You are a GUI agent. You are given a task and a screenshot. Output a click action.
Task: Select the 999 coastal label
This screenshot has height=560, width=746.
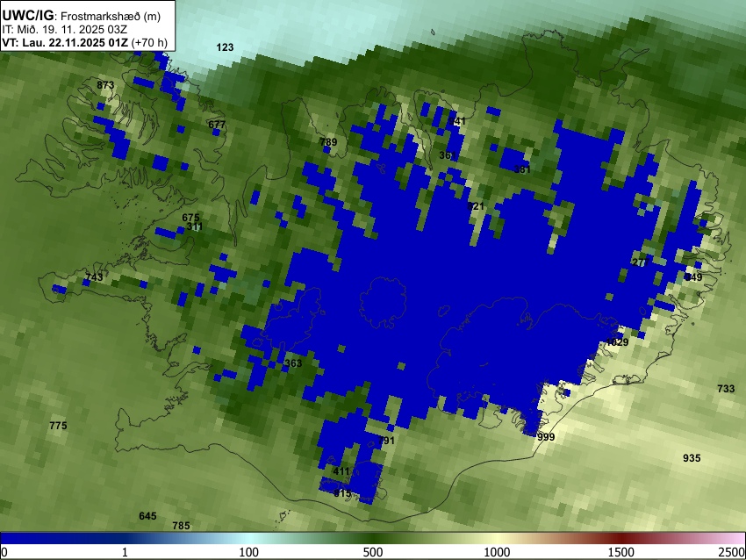(546, 437)
